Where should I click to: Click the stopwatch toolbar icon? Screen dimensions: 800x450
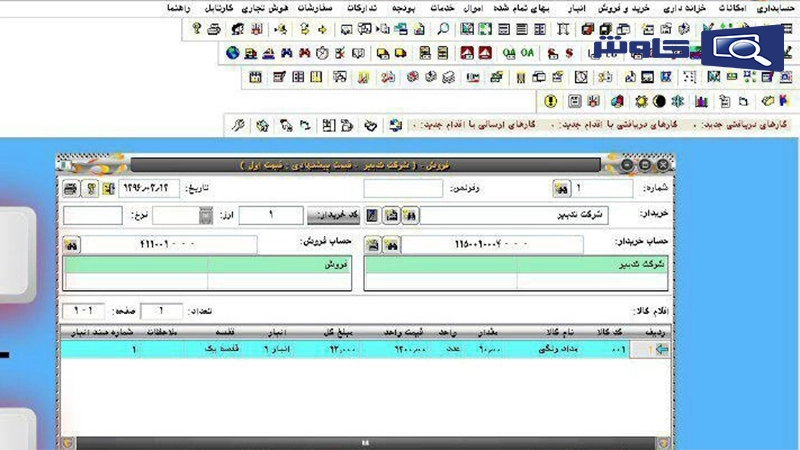tap(322, 53)
